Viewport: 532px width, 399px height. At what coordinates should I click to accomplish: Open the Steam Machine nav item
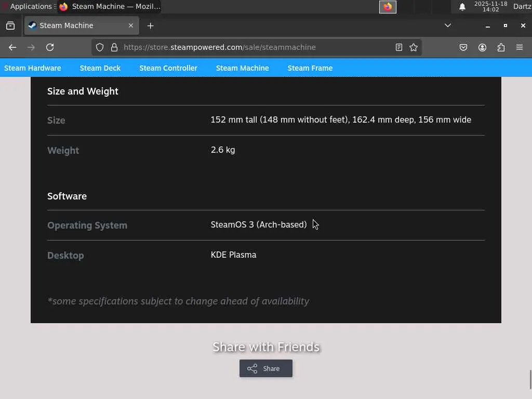[x=243, y=68]
